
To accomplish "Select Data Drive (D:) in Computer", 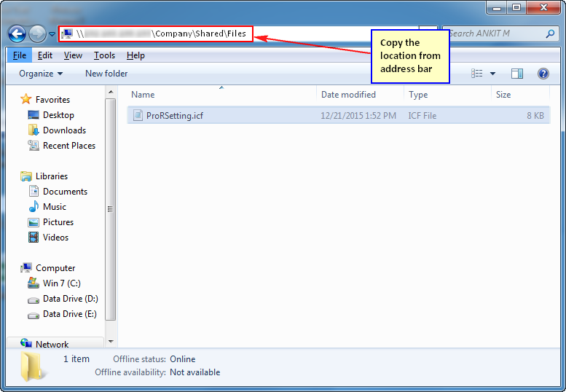I will (70, 299).
